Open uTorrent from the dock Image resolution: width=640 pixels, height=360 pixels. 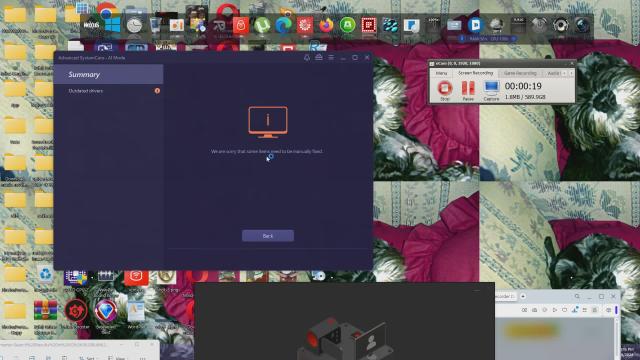(262, 25)
